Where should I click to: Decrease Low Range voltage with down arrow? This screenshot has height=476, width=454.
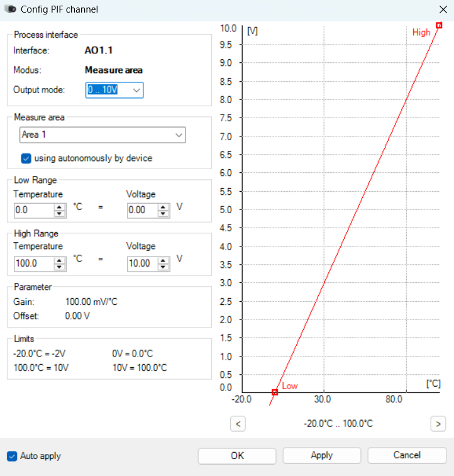[x=163, y=214]
